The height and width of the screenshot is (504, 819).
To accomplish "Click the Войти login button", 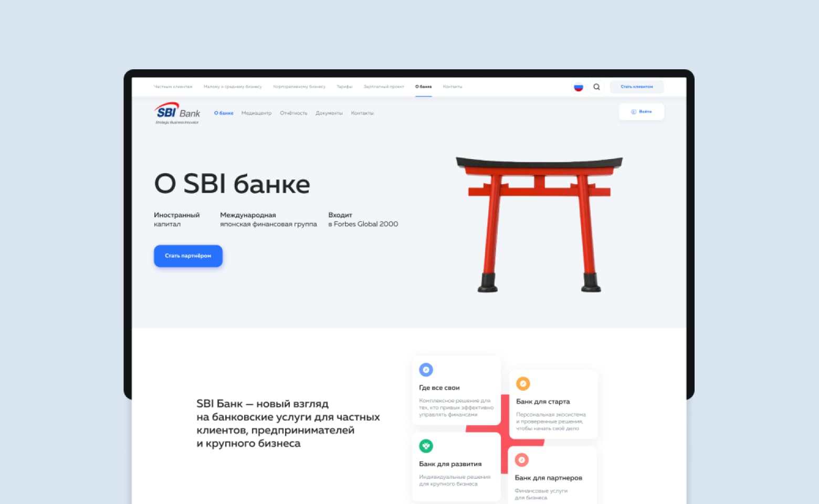I will tap(641, 112).
